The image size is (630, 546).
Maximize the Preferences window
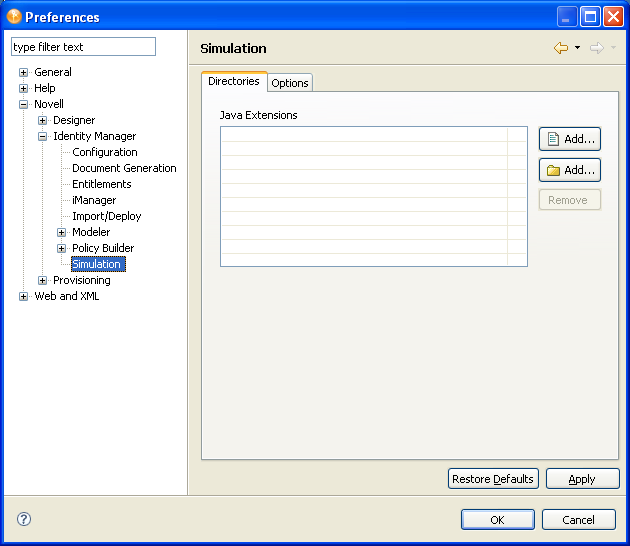(590, 17)
